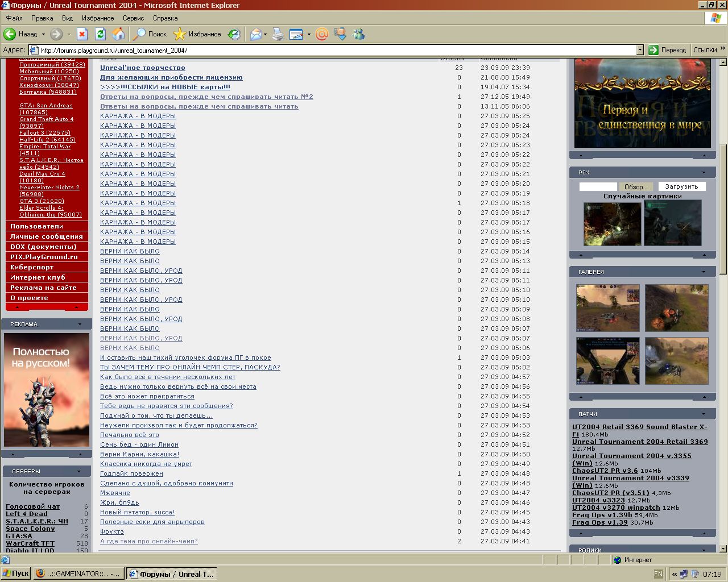
Task: Open the "Unreal'ное творчество" forum topic
Action: [x=142, y=68]
